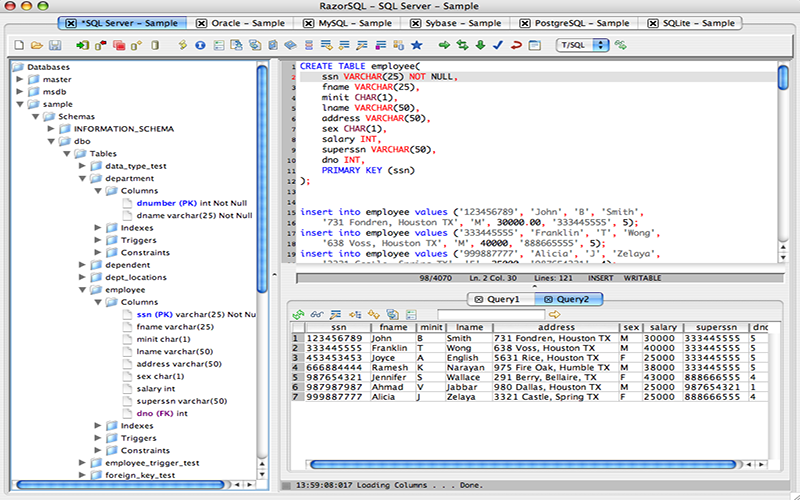
Task: Expand the data_type_test table node
Action: (x=82, y=166)
